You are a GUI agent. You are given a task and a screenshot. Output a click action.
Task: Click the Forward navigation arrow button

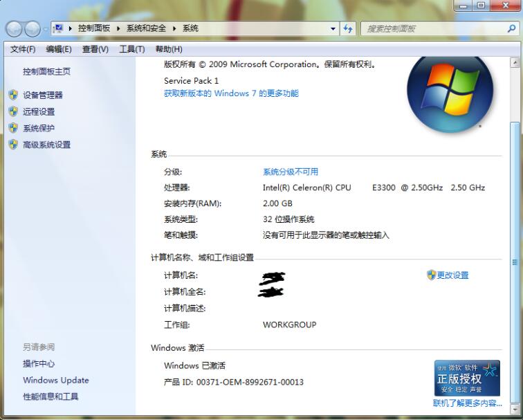tap(33, 29)
